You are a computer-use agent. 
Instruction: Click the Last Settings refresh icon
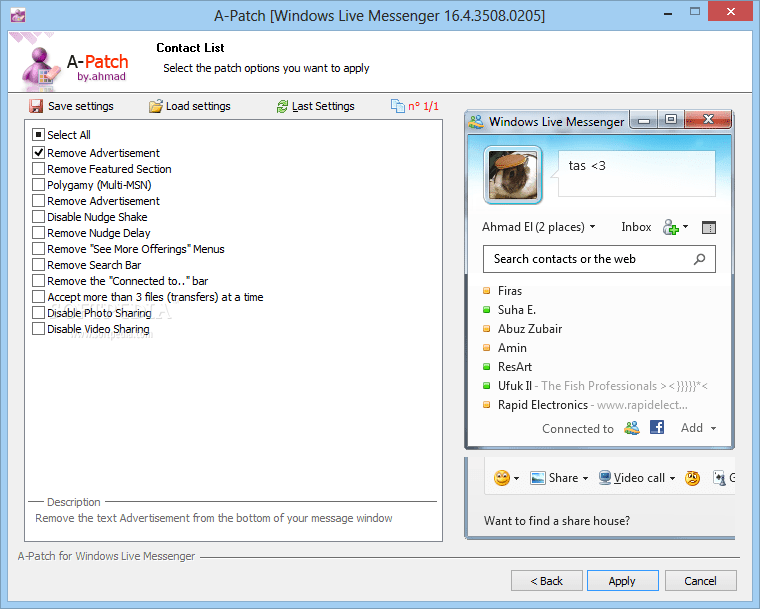point(282,106)
